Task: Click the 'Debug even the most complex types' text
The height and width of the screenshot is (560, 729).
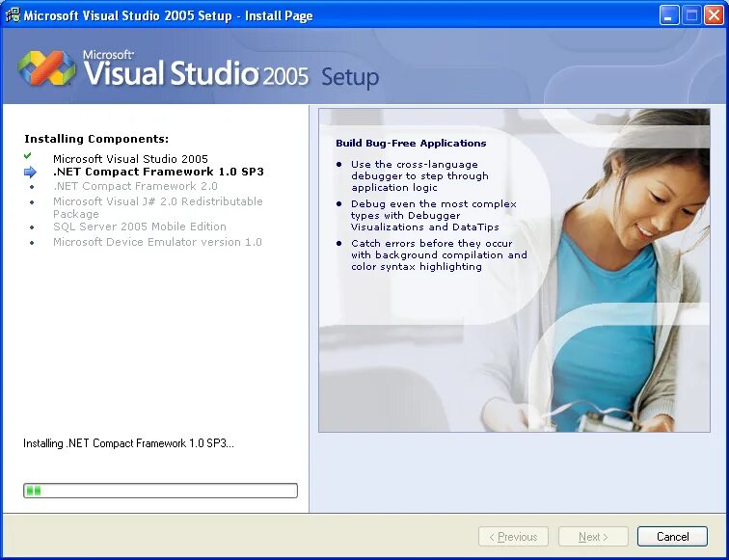Action: pyautogui.click(x=434, y=216)
